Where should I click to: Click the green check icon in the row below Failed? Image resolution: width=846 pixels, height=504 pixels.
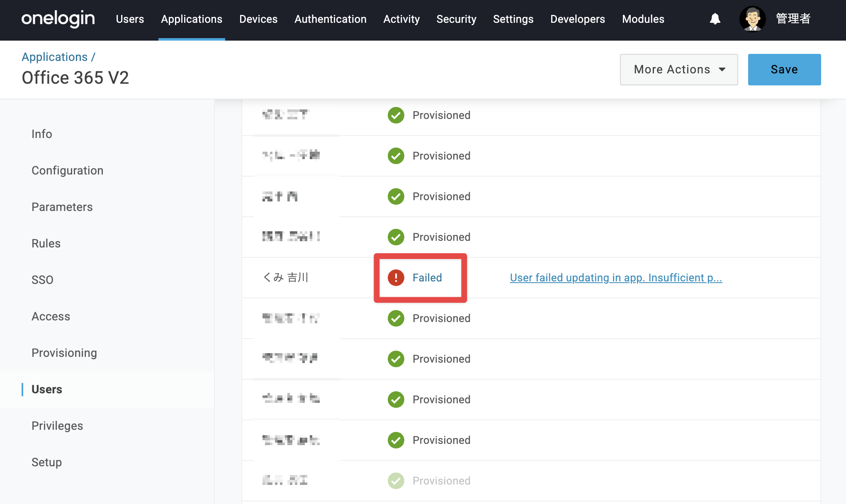396,318
